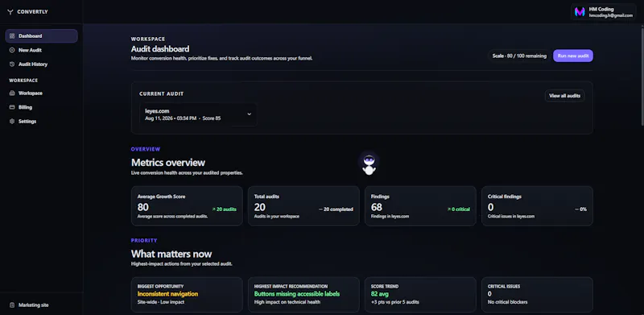This screenshot has width=644, height=315.
Task: Go to New Audit in sidebar
Action: pos(42,50)
